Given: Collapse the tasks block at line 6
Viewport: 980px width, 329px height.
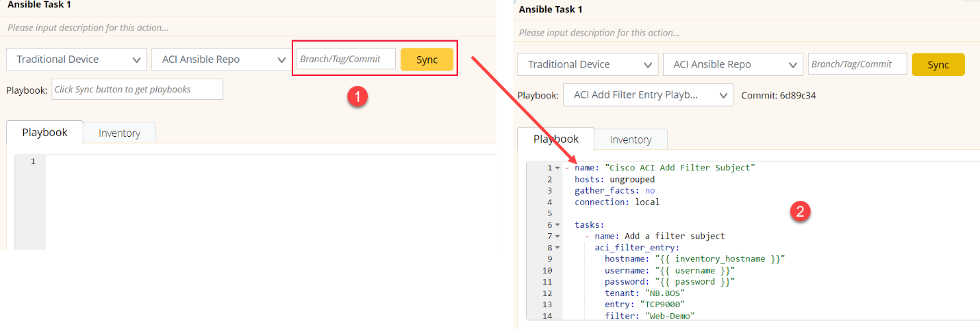Looking at the screenshot, I should click(x=557, y=225).
